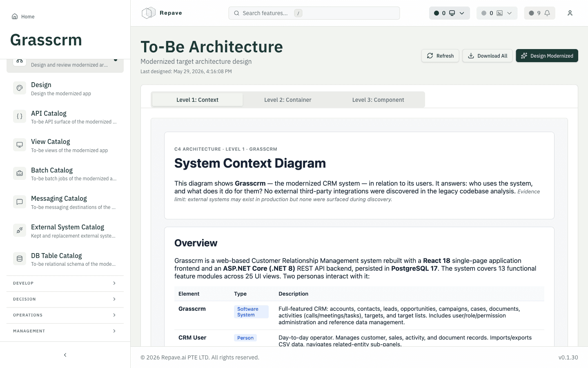
Task: Click the Software System type badge
Action: pos(251,312)
